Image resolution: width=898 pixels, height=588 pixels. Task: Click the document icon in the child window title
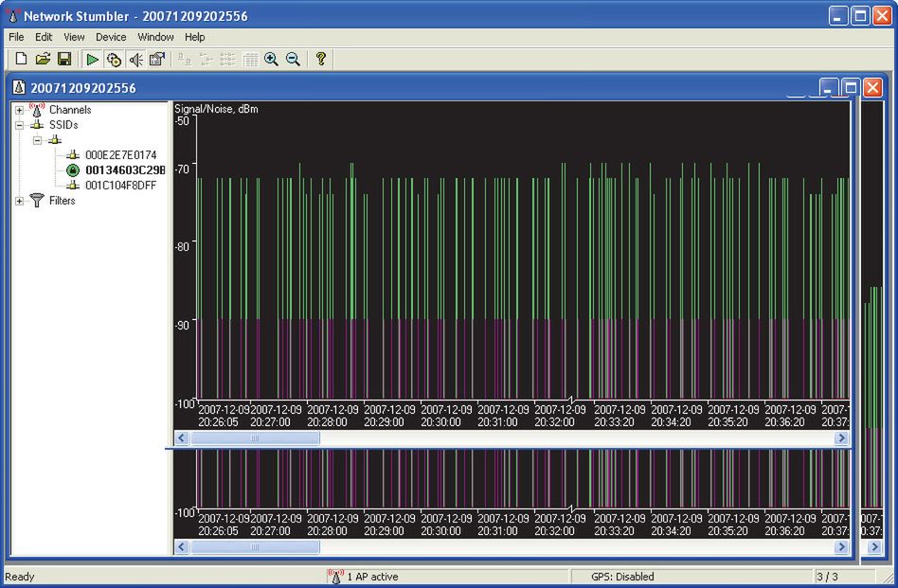pyautogui.click(x=20, y=88)
